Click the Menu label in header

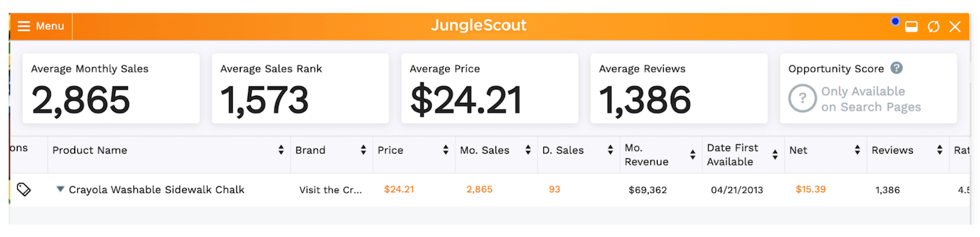pos(50,26)
